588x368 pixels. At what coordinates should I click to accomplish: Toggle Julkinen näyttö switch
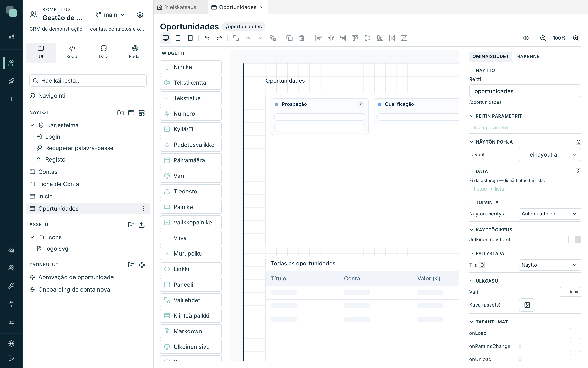pyautogui.click(x=575, y=239)
